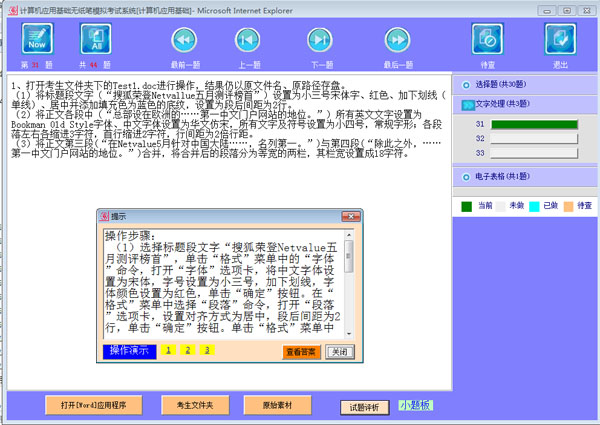Select question 33 bar
The width and height of the screenshot is (600, 425).
[x=534, y=153]
